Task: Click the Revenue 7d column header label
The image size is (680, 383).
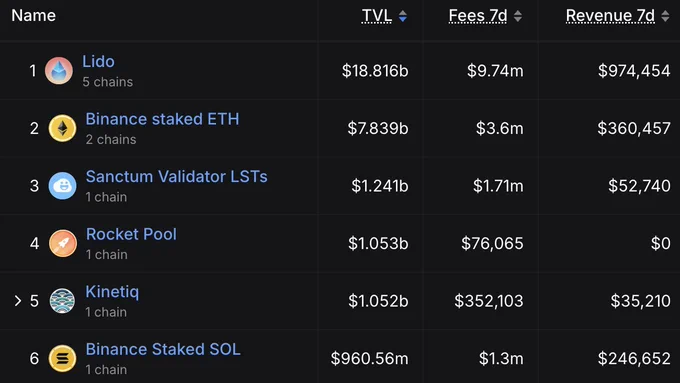Action: pos(610,16)
